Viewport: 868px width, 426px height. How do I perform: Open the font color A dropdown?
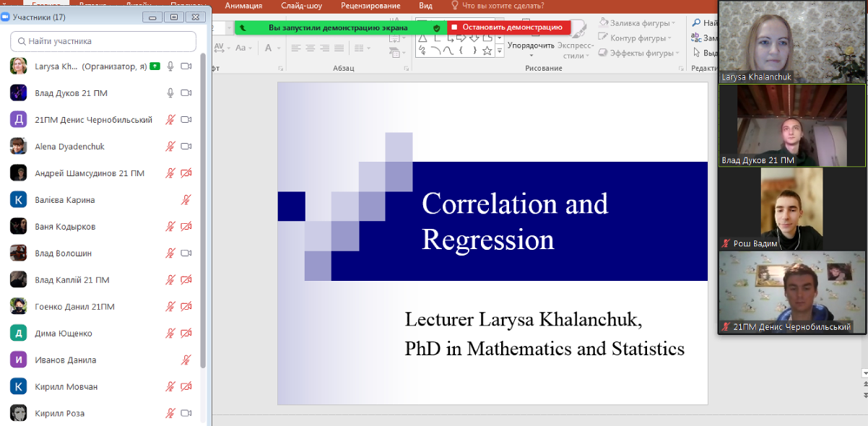tap(272, 48)
